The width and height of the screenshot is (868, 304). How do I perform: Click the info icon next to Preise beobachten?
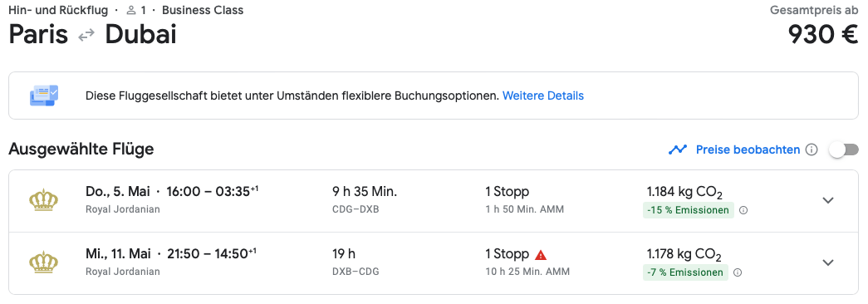pos(812,150)
